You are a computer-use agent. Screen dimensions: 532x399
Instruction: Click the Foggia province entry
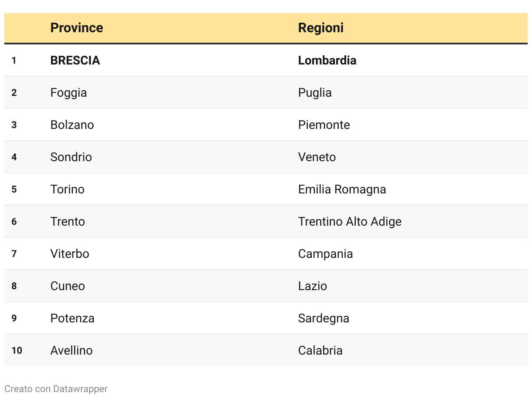68,92
